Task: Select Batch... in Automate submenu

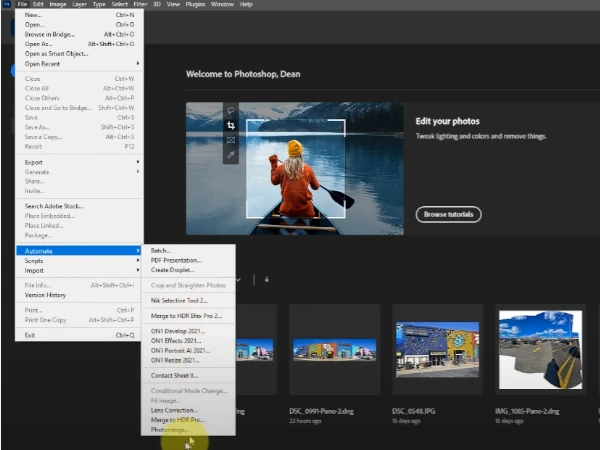Action: tap(188, 251)
